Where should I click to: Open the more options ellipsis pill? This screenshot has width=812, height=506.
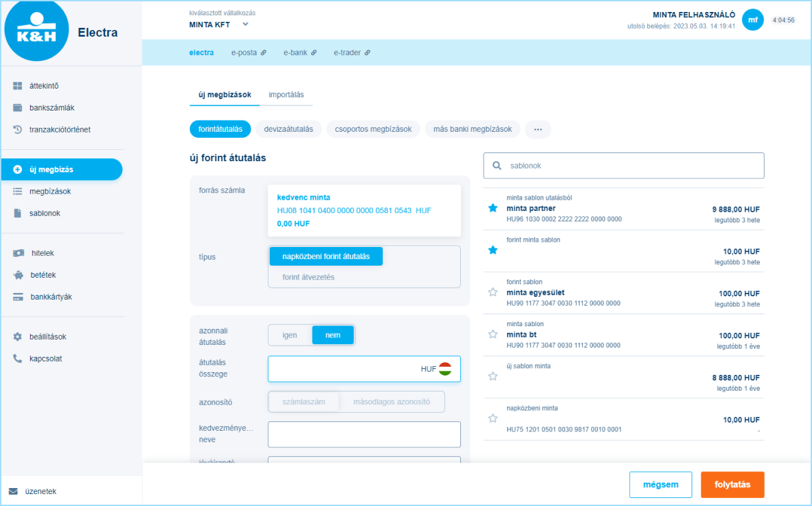point(538,129)
